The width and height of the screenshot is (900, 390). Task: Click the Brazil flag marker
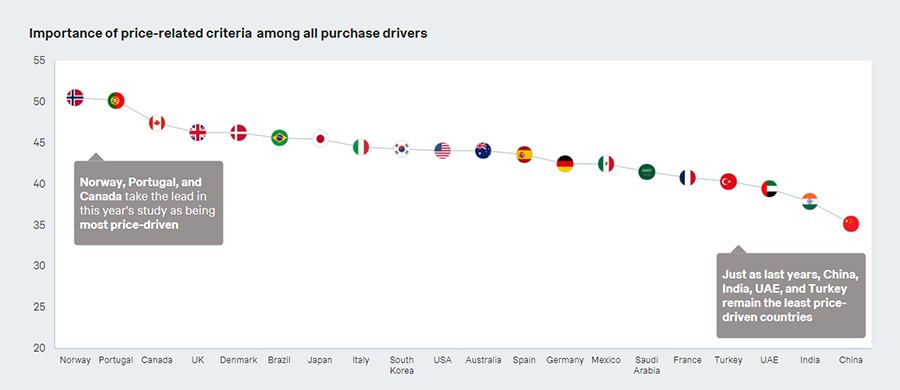click(x=280, y=138)
